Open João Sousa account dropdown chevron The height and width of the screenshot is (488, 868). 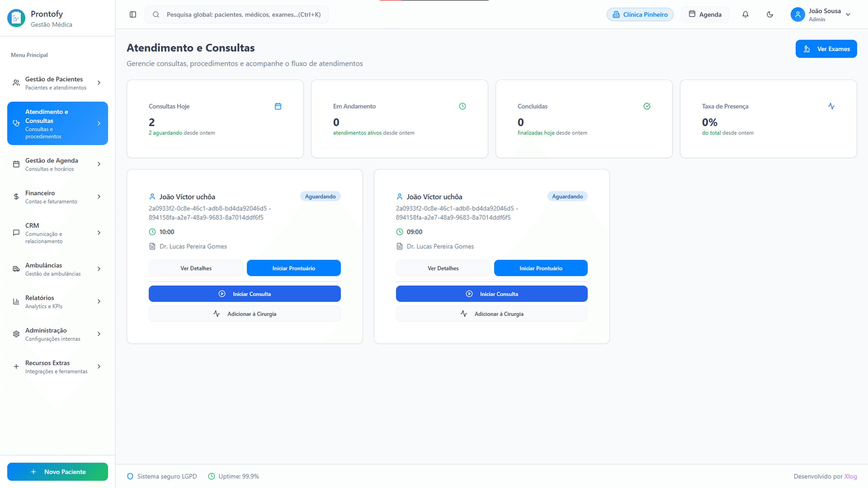(848, 14)
